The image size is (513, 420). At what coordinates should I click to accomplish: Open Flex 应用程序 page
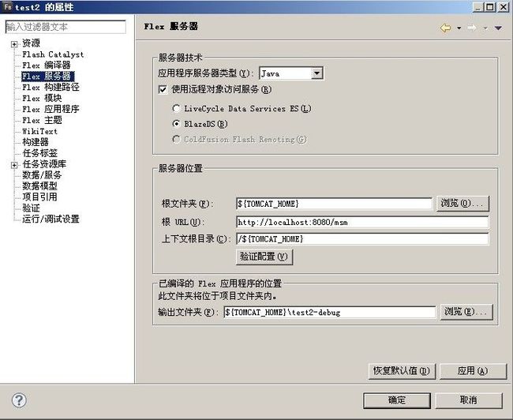tap(51, 109)
